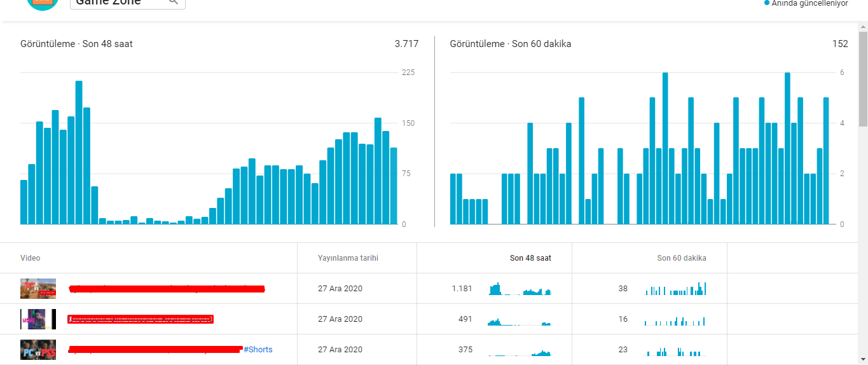This screenshot has height=365, width=868.
Task: Click the 1.181 views value
Action: click(x=462, y=289)
